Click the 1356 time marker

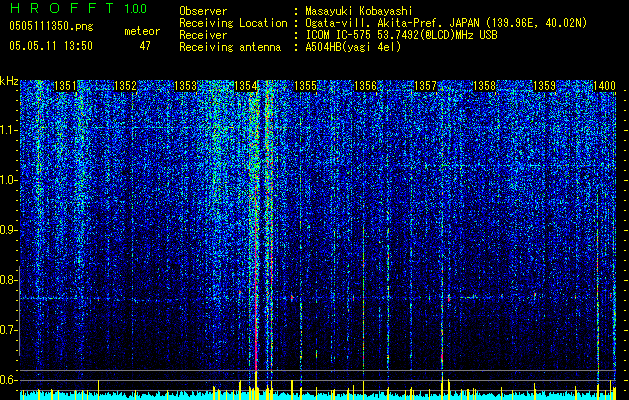(365, 86)
